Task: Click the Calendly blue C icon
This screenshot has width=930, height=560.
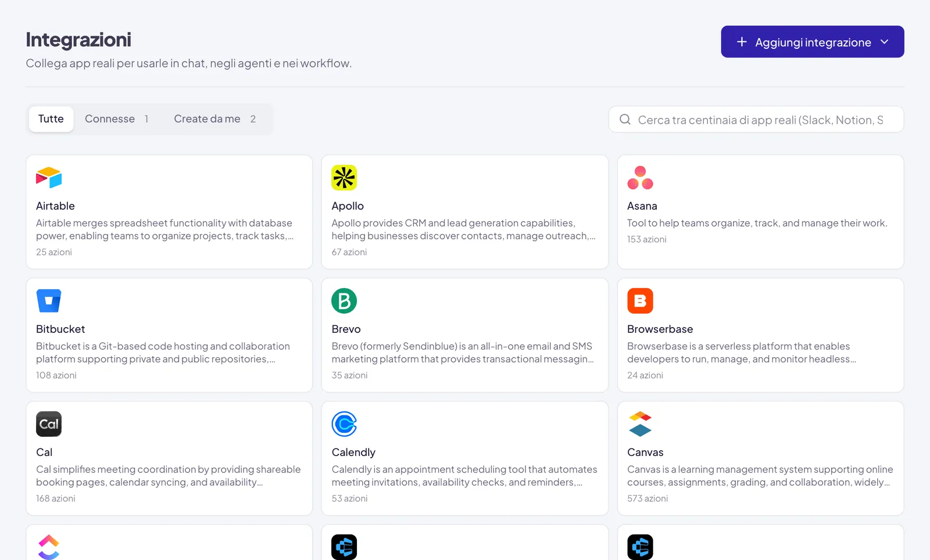Action: tap(344, 424)
